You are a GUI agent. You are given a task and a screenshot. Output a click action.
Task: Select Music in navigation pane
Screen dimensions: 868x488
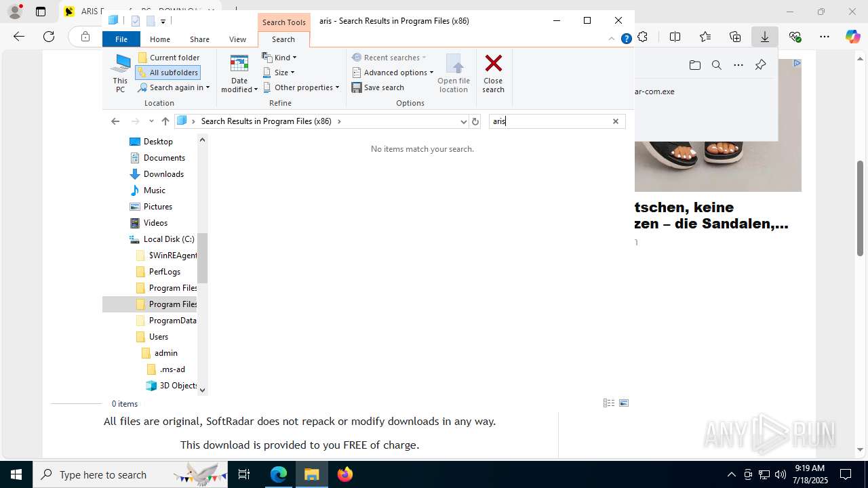click(x=155, y=190)
